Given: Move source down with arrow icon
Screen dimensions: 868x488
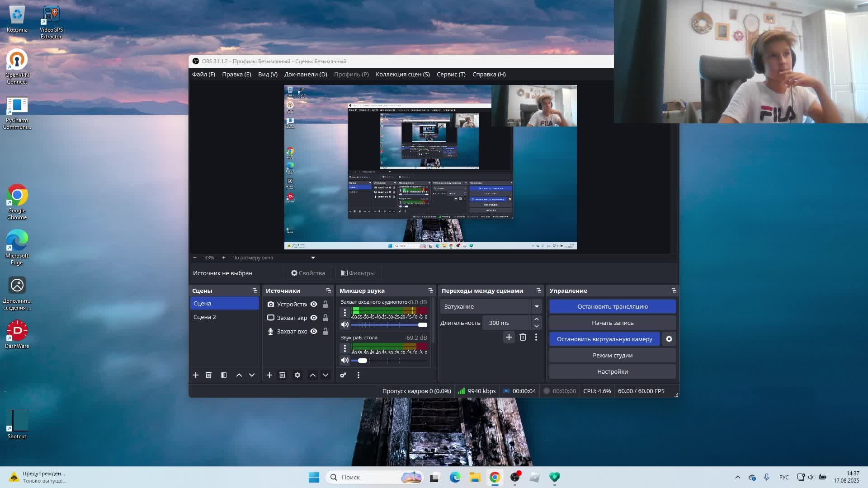Looking at the screenshot, I should coord(325,375).
